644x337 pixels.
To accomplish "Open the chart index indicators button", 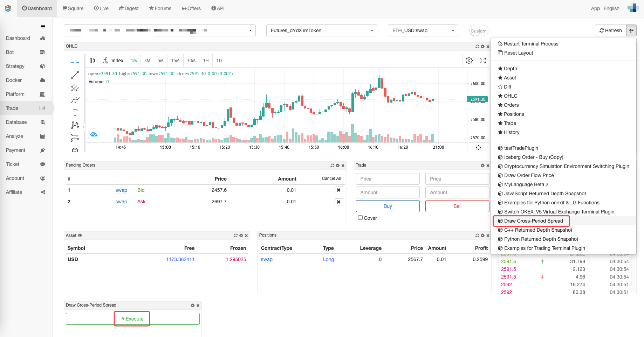I will click(113, 61).
